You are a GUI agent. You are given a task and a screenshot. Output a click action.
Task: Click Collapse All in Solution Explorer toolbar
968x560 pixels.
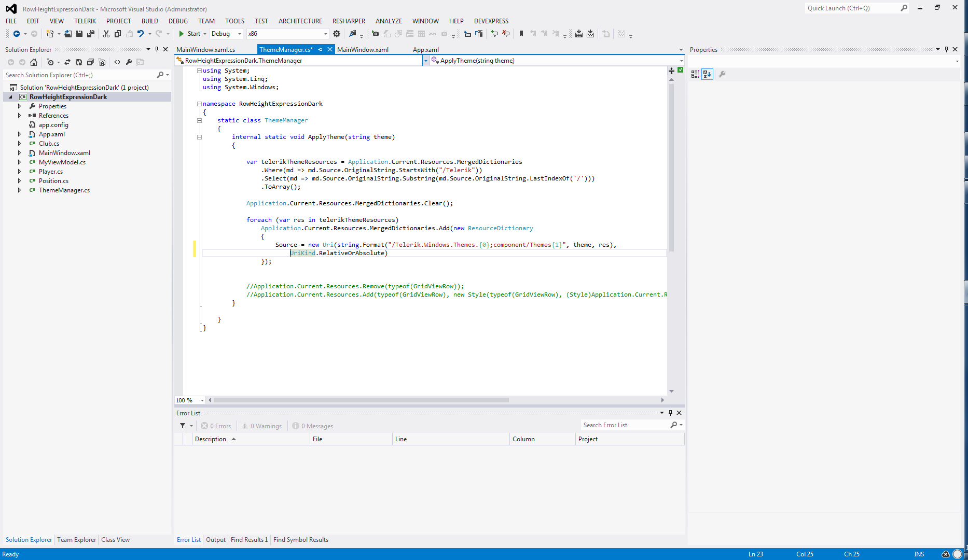point(90,62)
